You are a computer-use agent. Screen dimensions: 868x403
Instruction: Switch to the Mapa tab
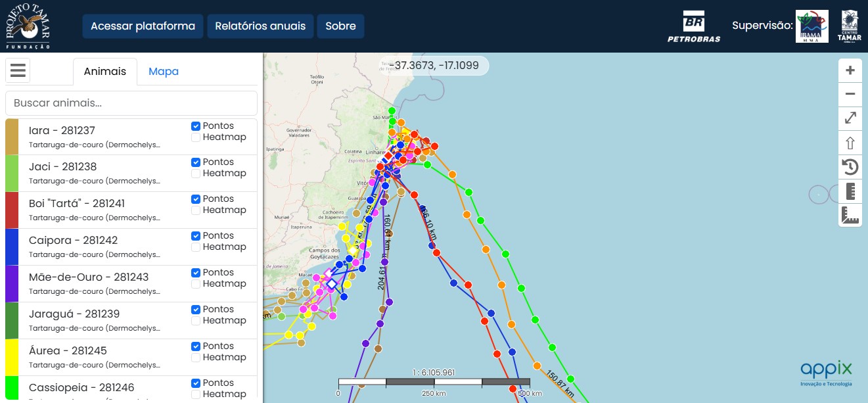pyautogui.click(x=163, y=71)
